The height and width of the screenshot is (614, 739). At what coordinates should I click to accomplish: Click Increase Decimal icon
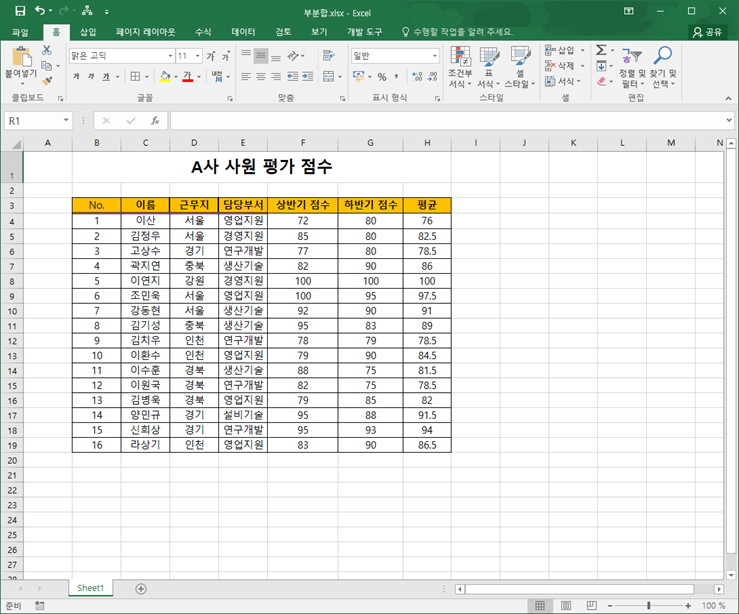point(417,76)
